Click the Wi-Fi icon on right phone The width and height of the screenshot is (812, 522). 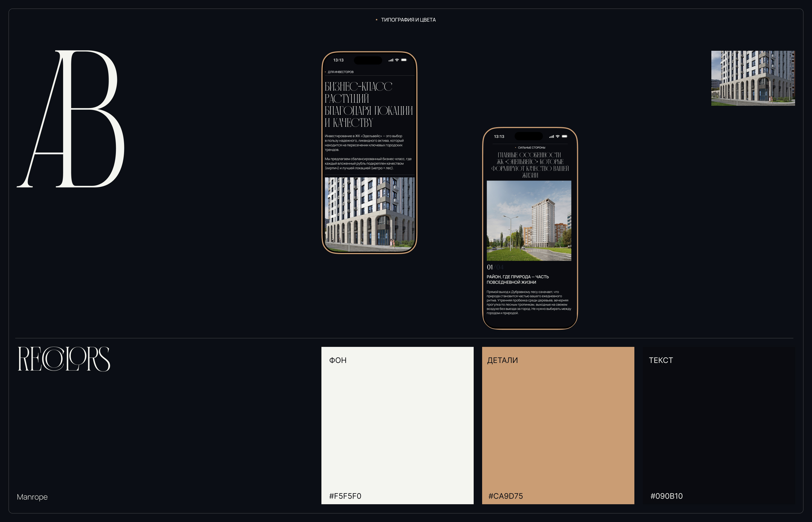click(557, 136)
